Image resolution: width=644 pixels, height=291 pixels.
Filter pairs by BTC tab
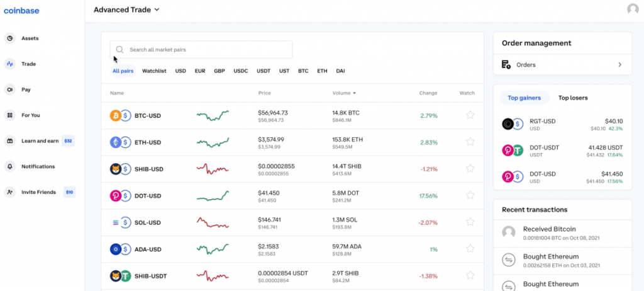tap(303, 71)
